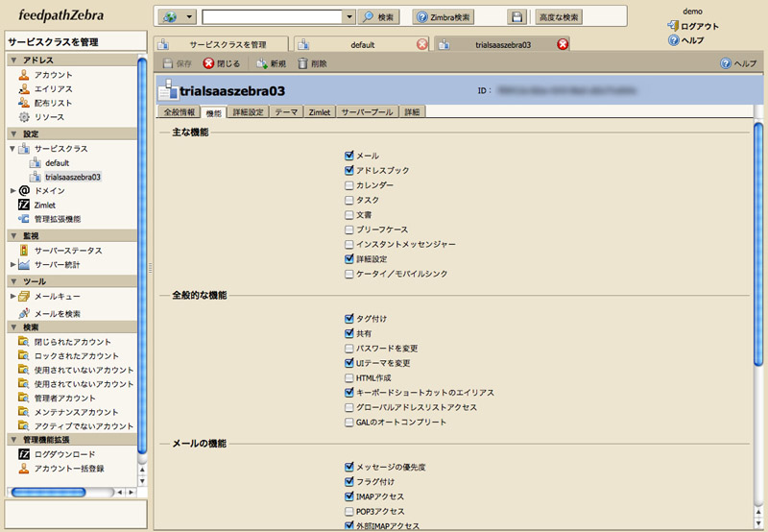The width and height of the screenshot is (768, 532).
Task: Enable the パスワードを変更 checkbox
Action: [348, 349]
